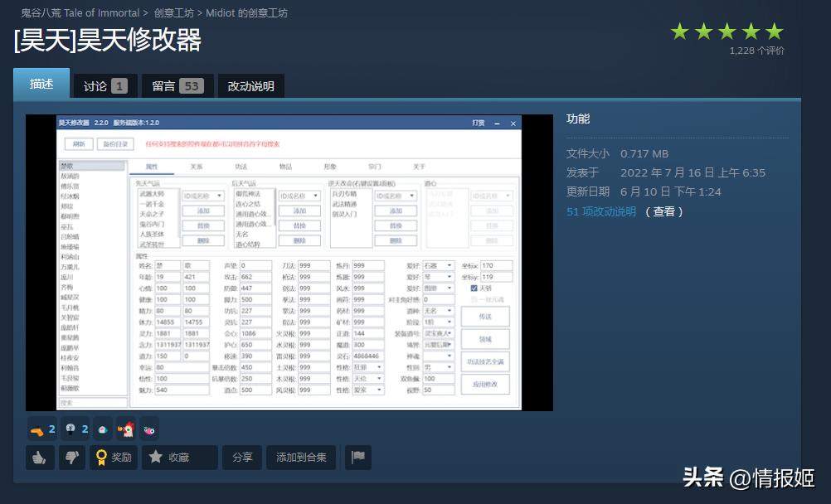Enable the 天骄 checkbox in the modifier screenshot
The width and height of the screenshot is (831, 504).
[473, 288]
